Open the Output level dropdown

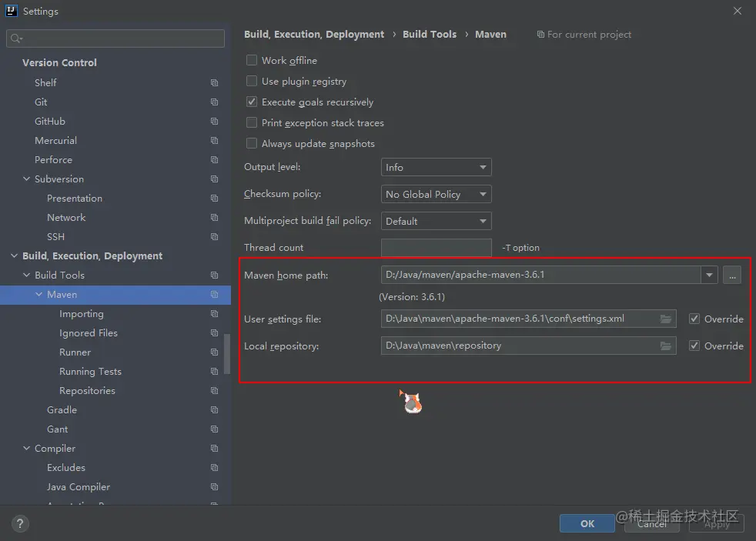pos(436,167)
